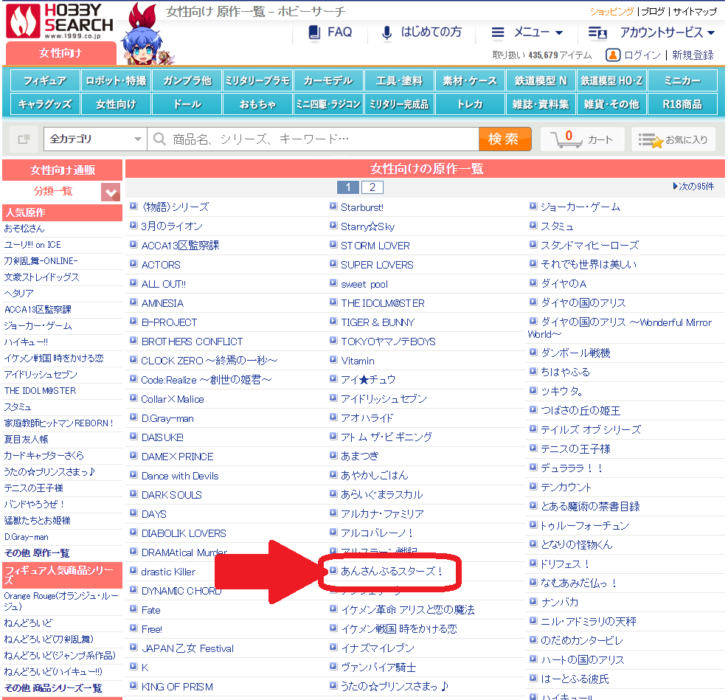This screenshot has width=728, height=700.
Task: Expand the アカウントサービス dropdown
Action: (x=651, y=32)
